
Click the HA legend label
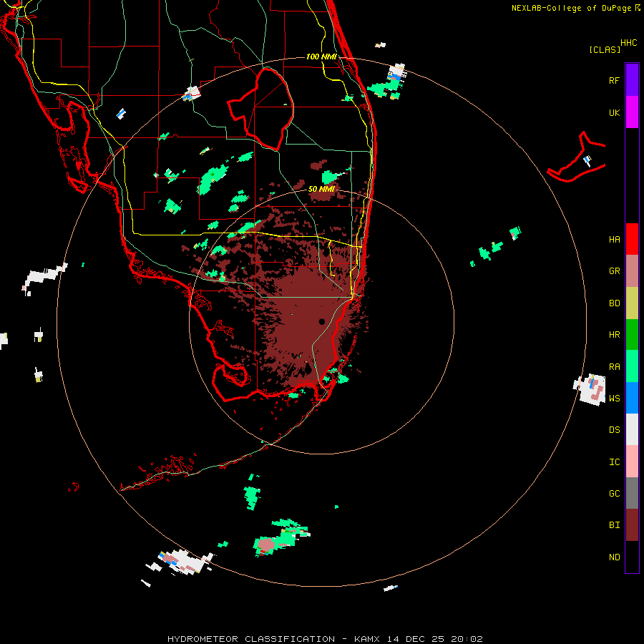click(x=614, y=240)
